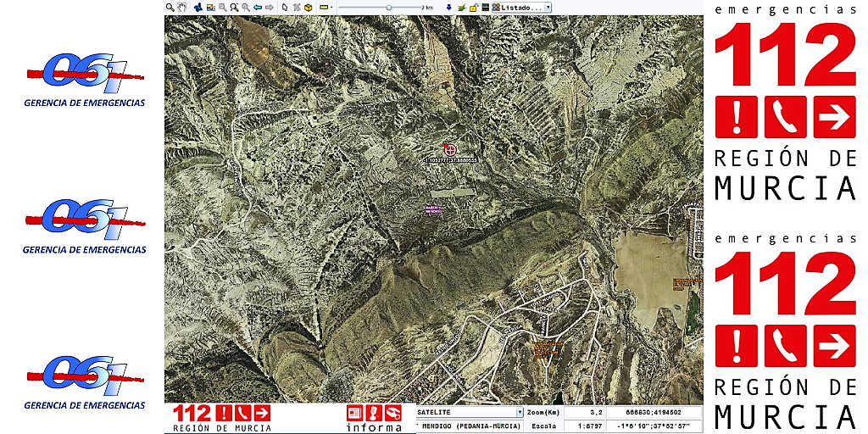Image resolution: width=868 pixels, height=434 pixels.
Task: Click the red crosshair location marker on map
Action: tap(449, 149)
